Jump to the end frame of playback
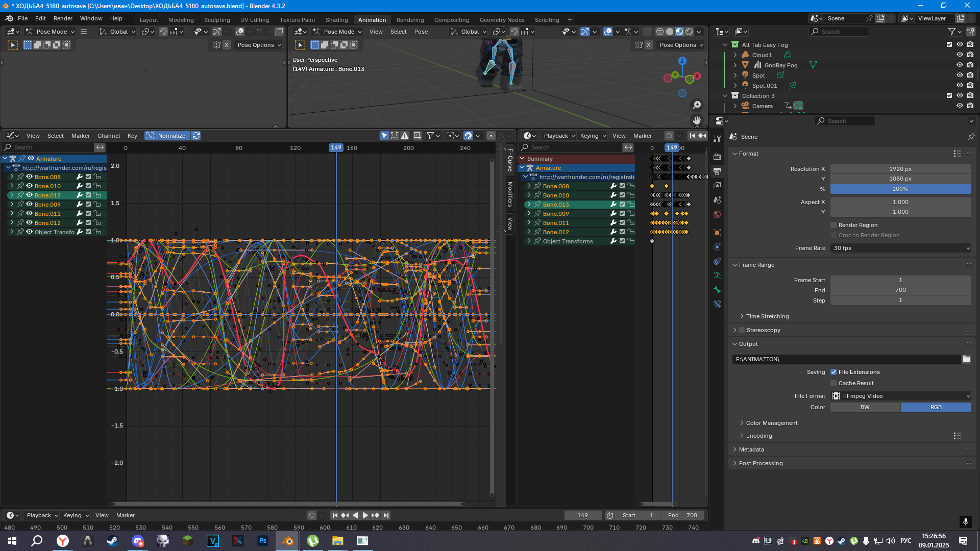980x551 pixels. point(386,515)
